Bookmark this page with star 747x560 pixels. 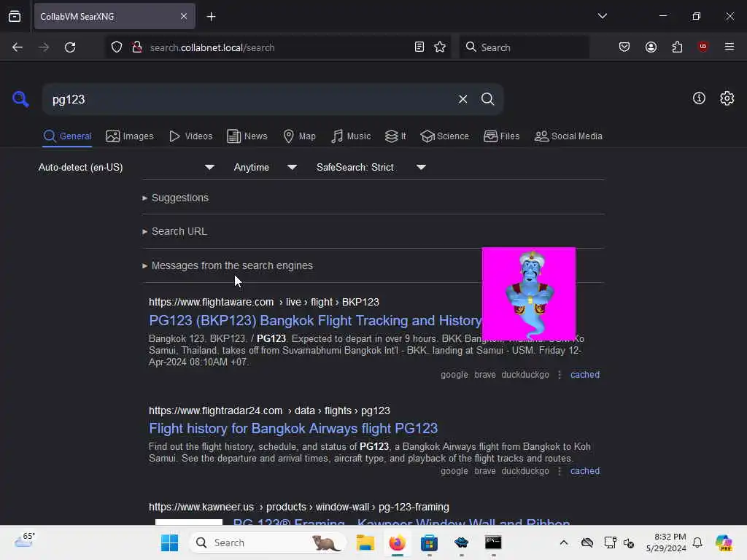440,47
